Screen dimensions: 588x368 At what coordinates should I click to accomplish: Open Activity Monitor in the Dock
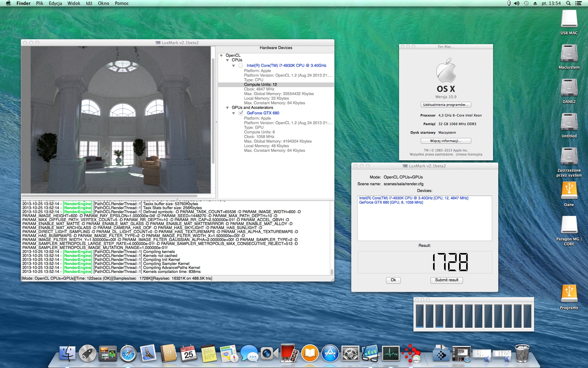(391, 354)
